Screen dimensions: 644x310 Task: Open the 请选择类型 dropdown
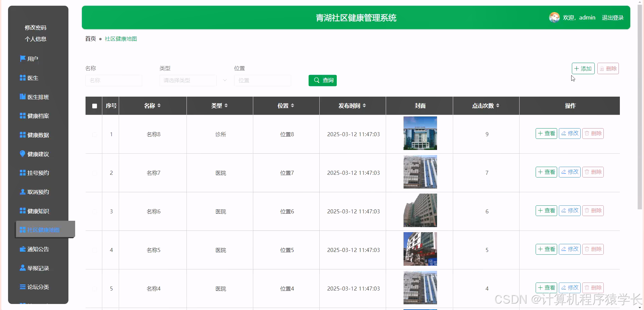point(188,80)
